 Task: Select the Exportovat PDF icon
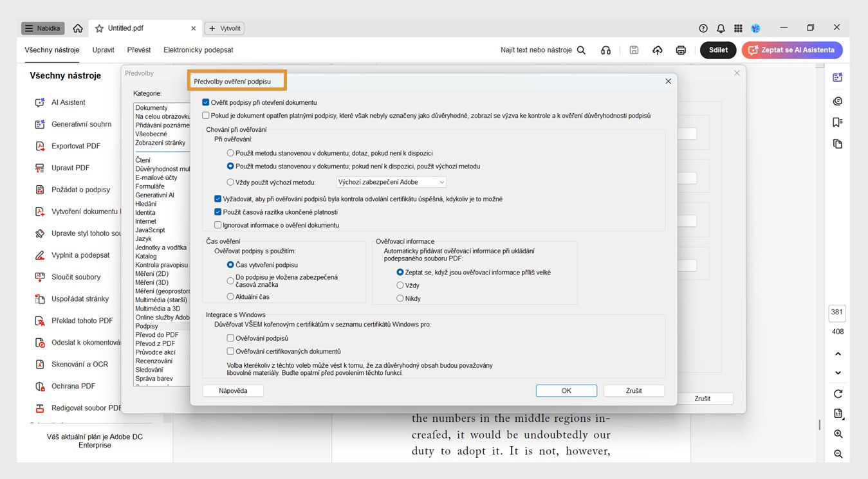click(x=40, y=146)
